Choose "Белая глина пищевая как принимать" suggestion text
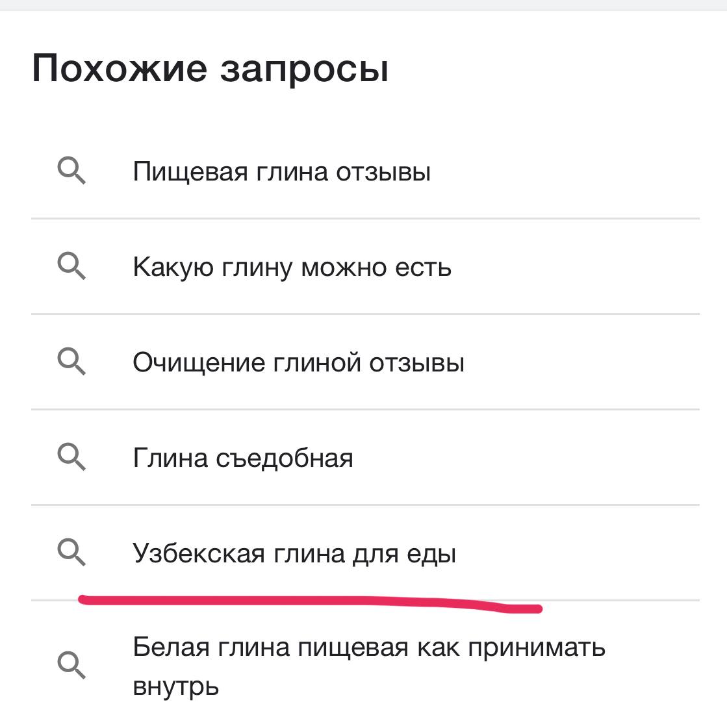The width and height of the screenshot is (727, 728). pyautogui.click(x=368, y=647)
